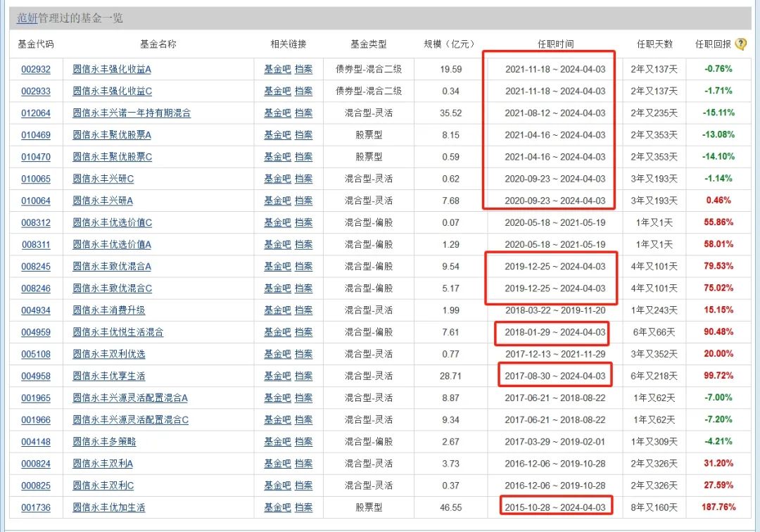Open fund code 000824
This screenshot has width=760, height=532.
(x=36, y=464)
